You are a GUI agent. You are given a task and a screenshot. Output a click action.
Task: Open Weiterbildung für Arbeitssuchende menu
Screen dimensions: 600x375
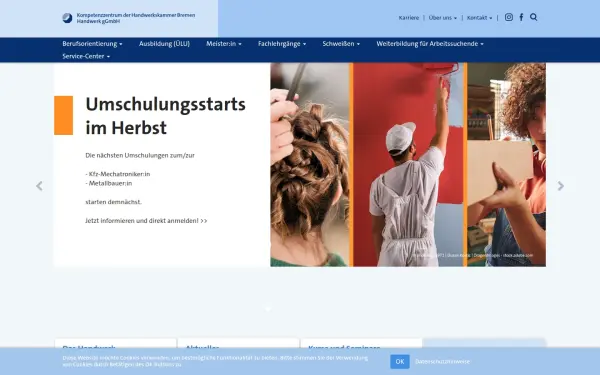click(x=430, y=44)
